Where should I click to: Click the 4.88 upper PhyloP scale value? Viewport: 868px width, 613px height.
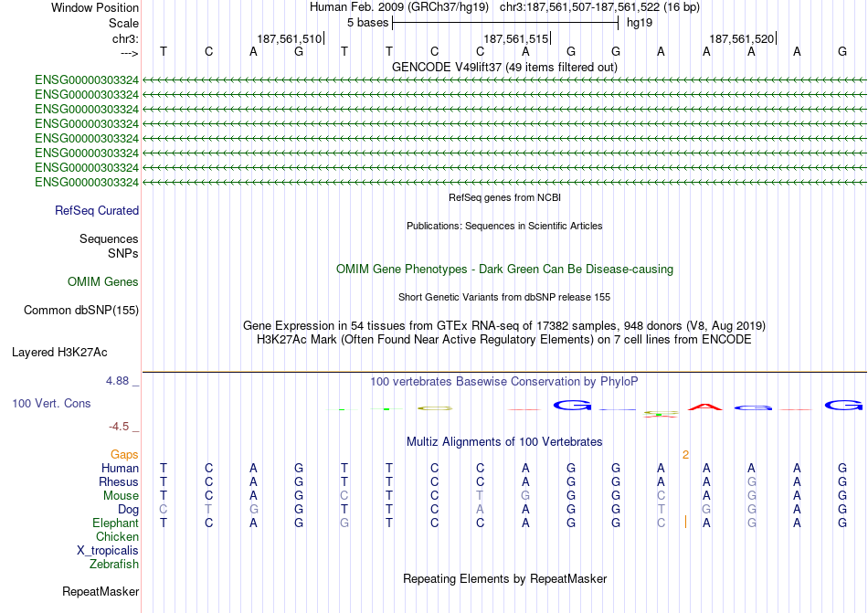[117, 381]
